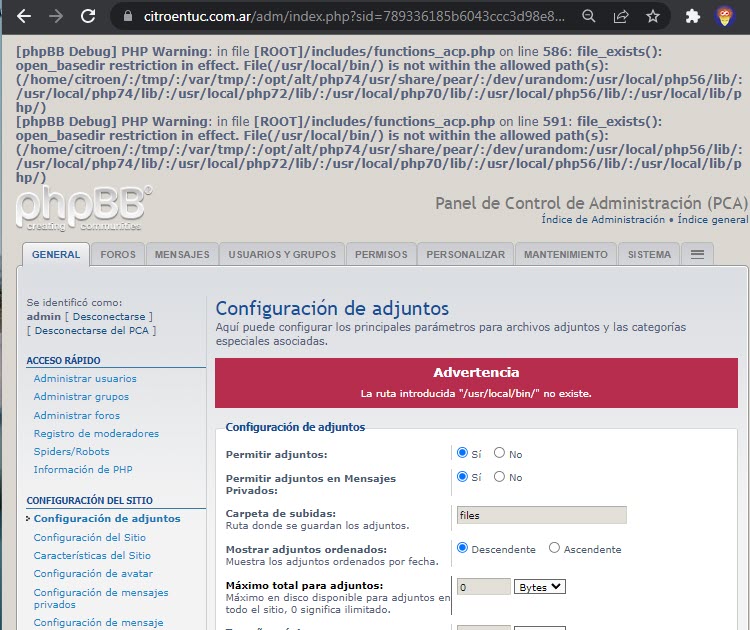Click the browser back arrow

point(21,16)
